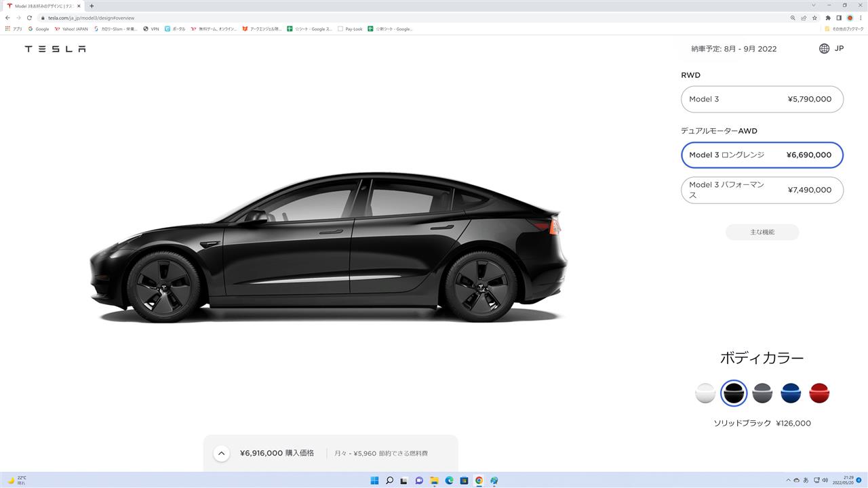This screenshot has height=488, width=868.
Task: Click the black Model 3 car image
Action: [x=329, y=247]
